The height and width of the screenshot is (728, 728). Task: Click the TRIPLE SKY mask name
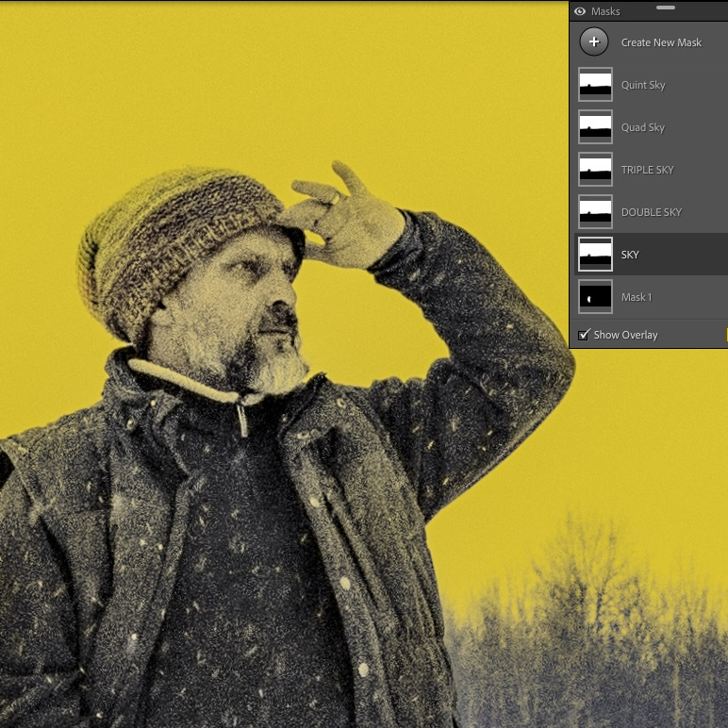click(647, 170)
